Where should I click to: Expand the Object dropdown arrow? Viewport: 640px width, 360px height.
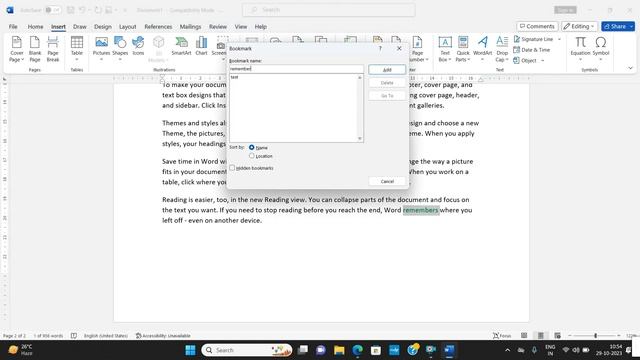point(542,60)
